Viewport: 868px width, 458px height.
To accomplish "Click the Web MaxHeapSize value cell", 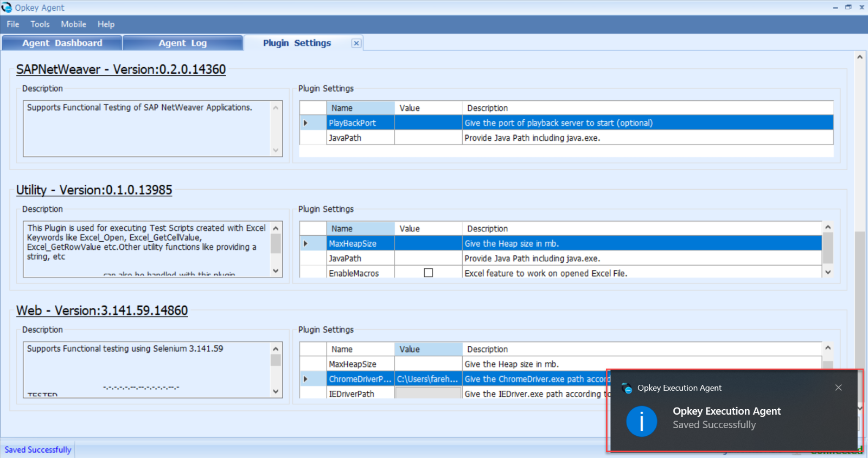I will (x=428, y=364).
